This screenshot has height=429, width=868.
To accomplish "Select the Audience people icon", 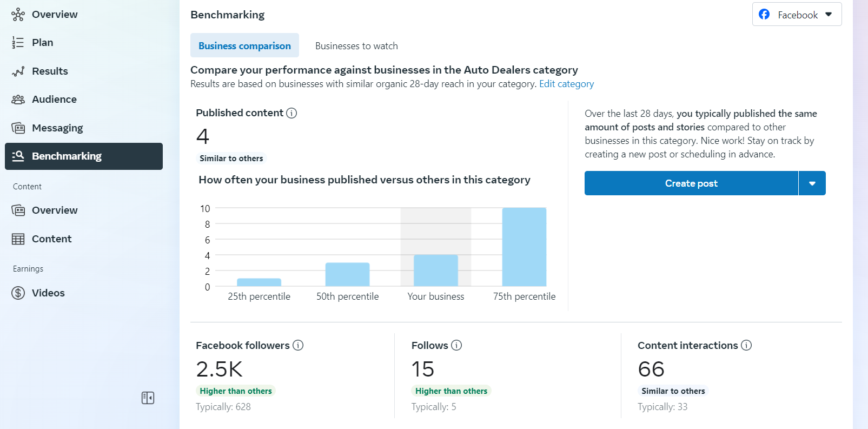I will 18,100.
